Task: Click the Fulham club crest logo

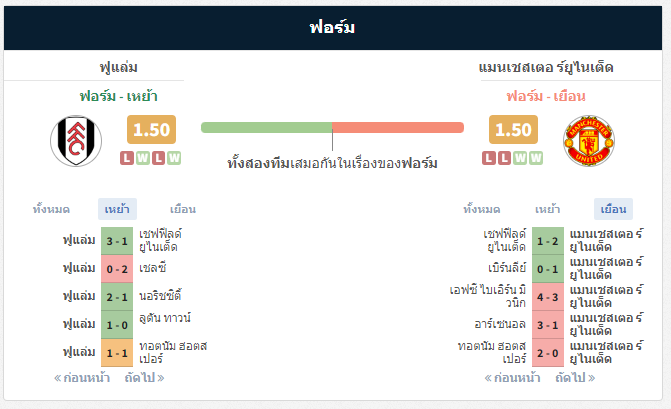Action: coord(76,141)
